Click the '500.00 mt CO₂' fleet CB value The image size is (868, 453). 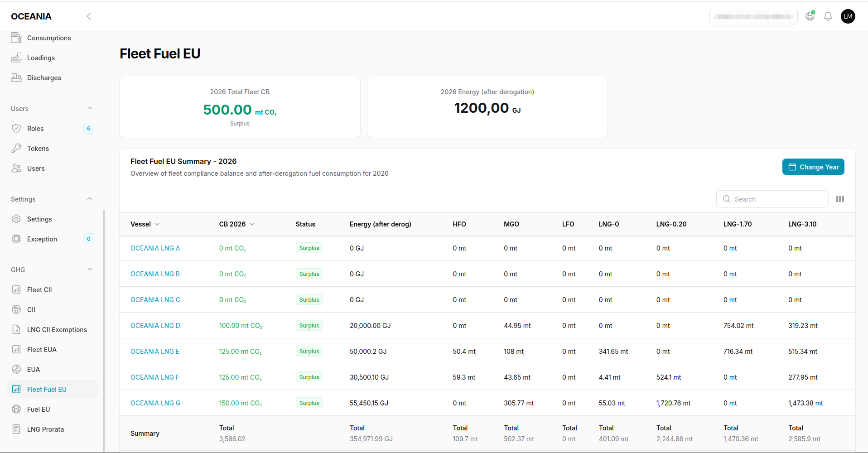[x=240, y=110]
